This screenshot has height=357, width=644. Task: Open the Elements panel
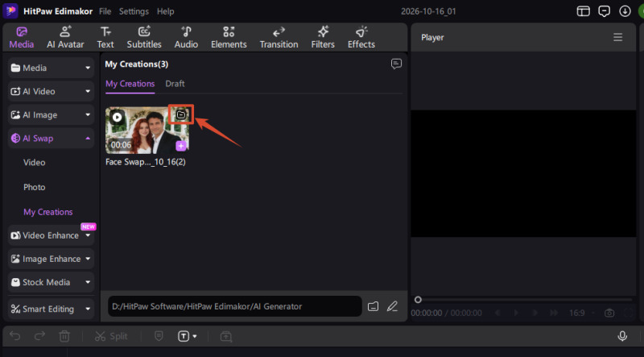(x=229, y=37)
